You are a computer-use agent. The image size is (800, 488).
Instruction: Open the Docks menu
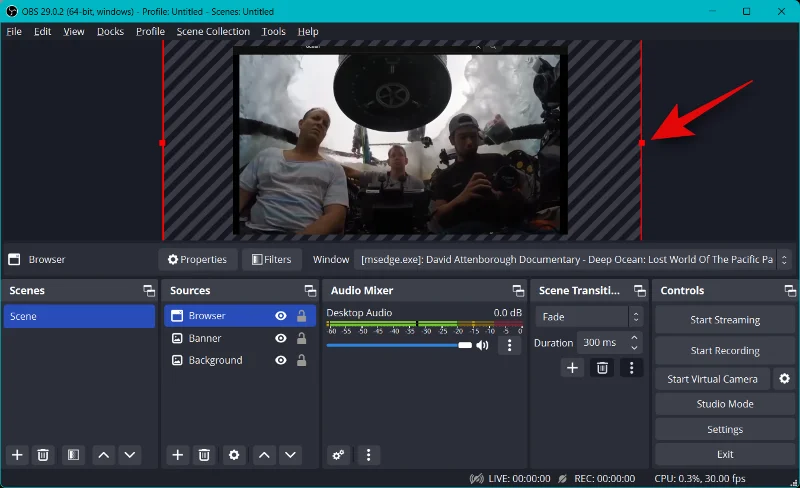(110, 31)
